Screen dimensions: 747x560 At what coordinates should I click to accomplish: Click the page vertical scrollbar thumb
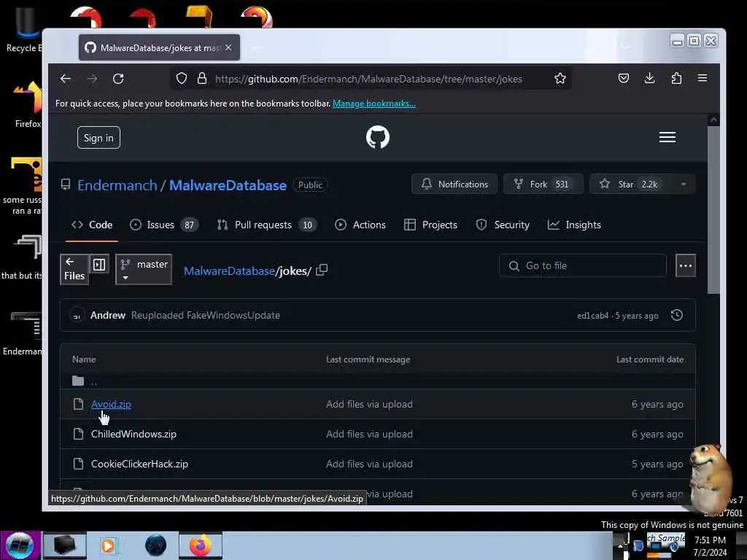[713, 209]
